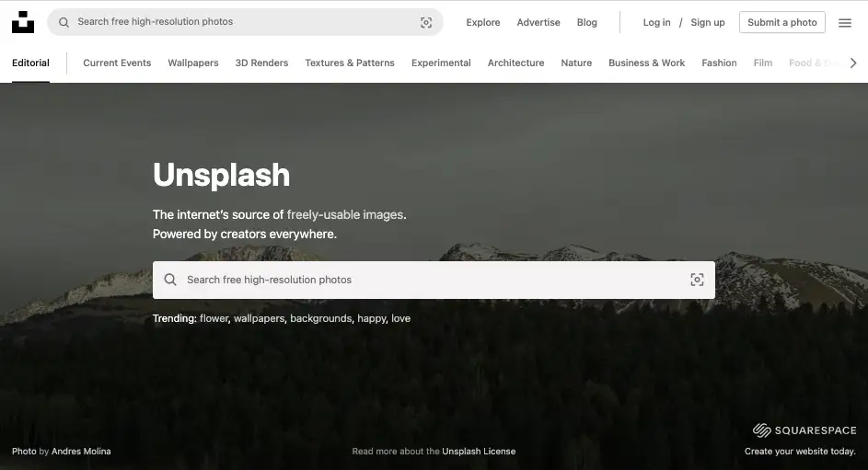Open the Blog link

tap(586, 23)
